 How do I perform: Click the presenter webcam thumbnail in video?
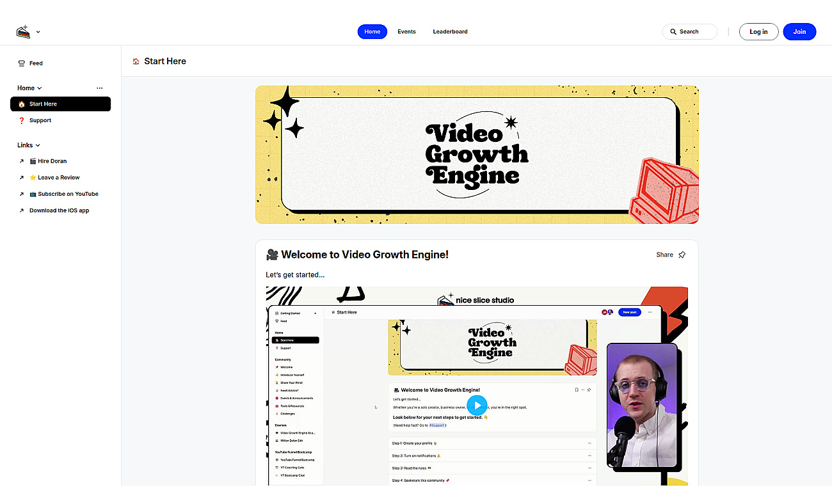[642, 406]
